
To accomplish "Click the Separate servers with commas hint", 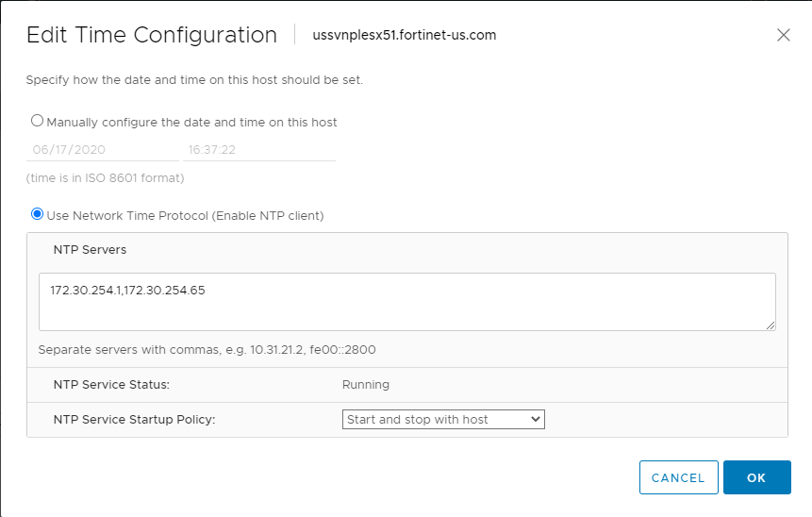I will pyautogui.click(x=207, y=350).
